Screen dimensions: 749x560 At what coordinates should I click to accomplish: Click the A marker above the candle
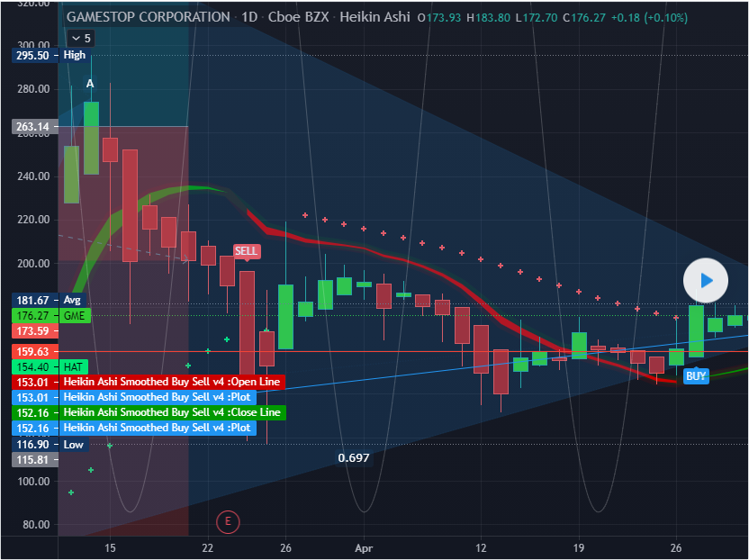pyautogui.click(x=90, y=84)
